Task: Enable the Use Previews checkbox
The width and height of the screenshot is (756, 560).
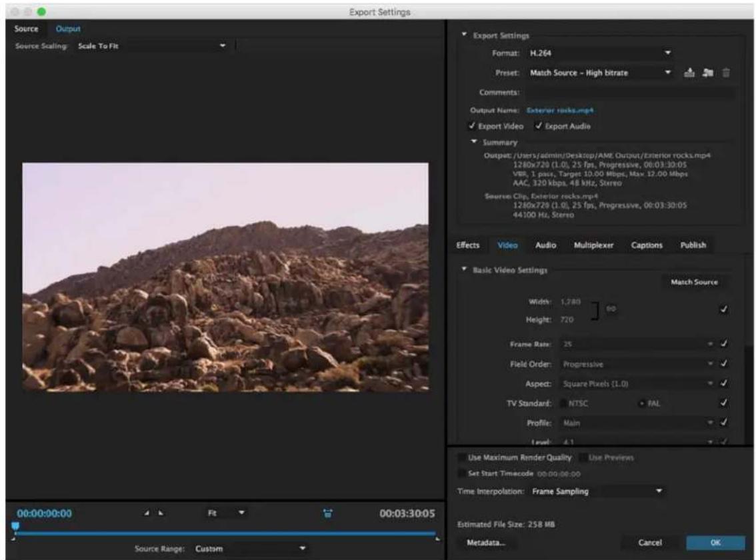Action: pyautogui.click(x=583, y=457)
